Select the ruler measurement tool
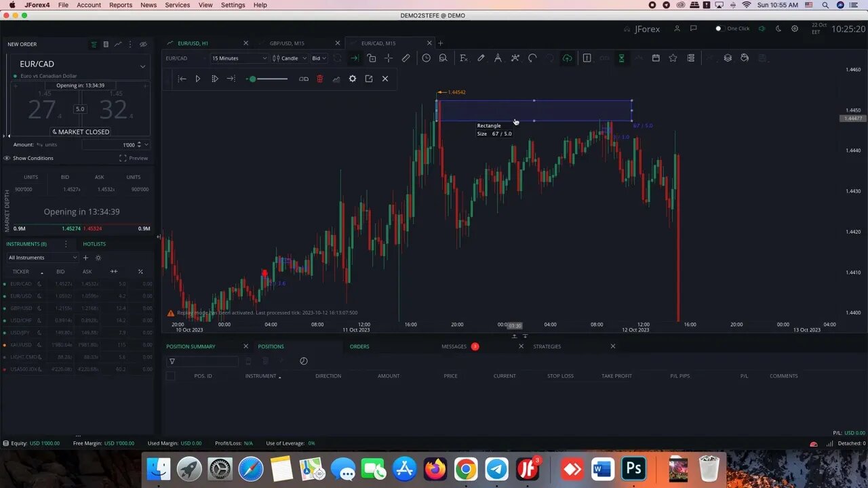Screen dimensions: 868x488 (406, 58)
